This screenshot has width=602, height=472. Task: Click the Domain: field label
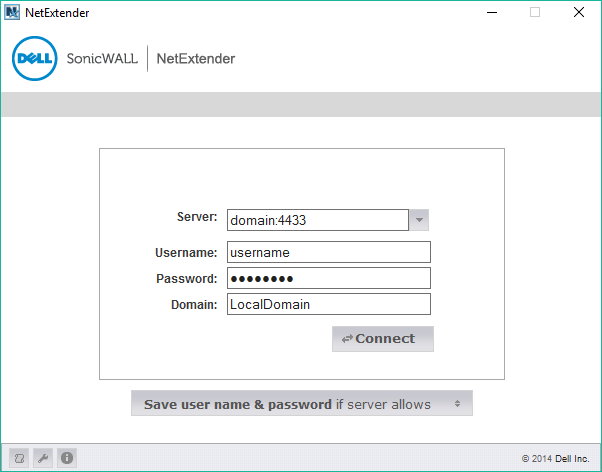[x=193, y=304]
